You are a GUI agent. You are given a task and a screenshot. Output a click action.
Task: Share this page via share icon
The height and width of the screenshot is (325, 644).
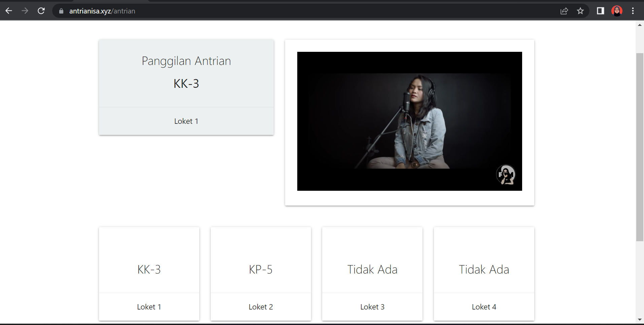tap(564, 11)
